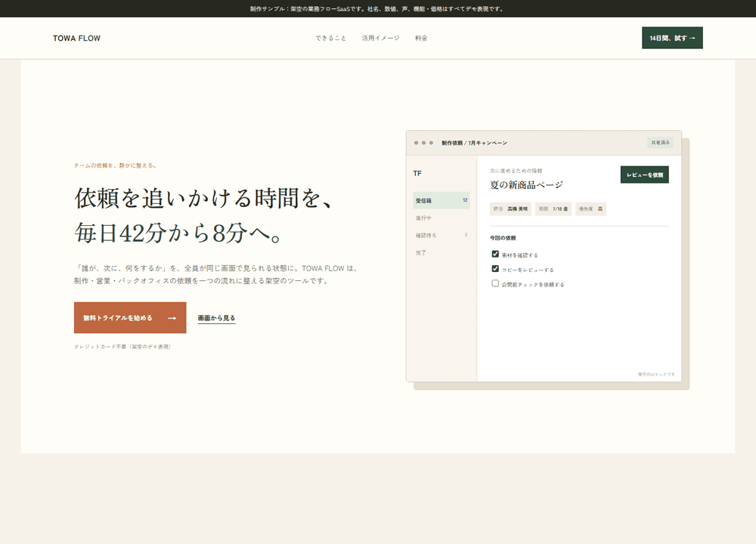Viewport: 756px width, 544px height.
Task: Click the TF logo in the mockup sidebar
Action: 417,174
